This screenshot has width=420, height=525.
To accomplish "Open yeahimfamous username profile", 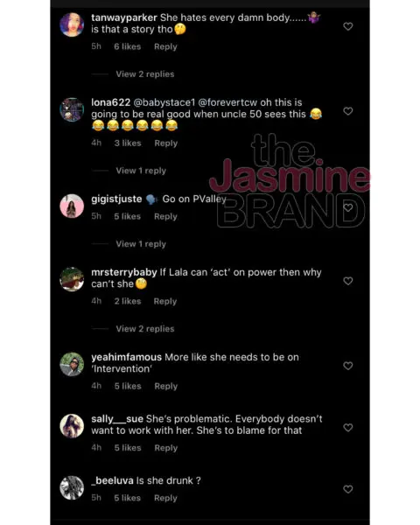I will 126,357.
